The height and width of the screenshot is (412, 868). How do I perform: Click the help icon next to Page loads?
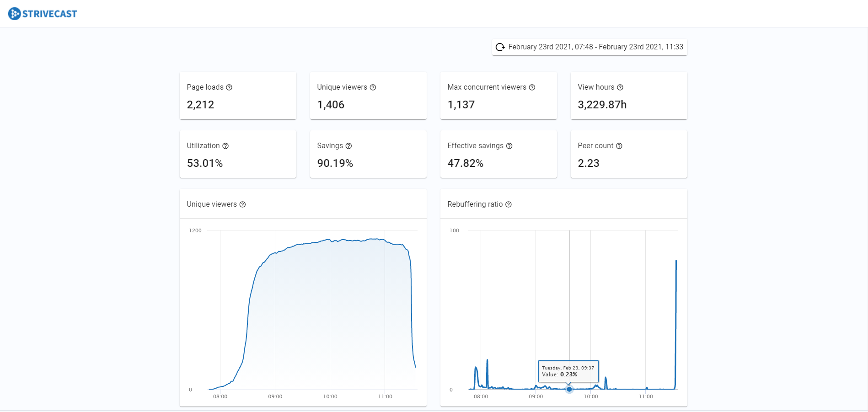[x=229, y=87]
